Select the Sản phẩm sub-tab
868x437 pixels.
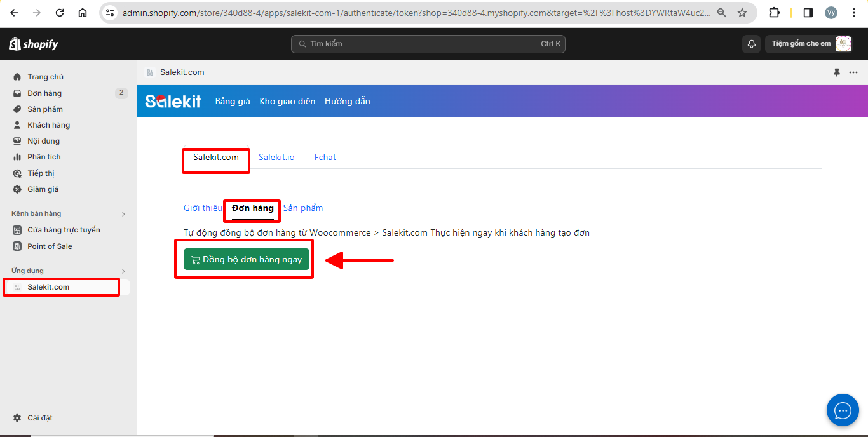click(x=303, y=208)
